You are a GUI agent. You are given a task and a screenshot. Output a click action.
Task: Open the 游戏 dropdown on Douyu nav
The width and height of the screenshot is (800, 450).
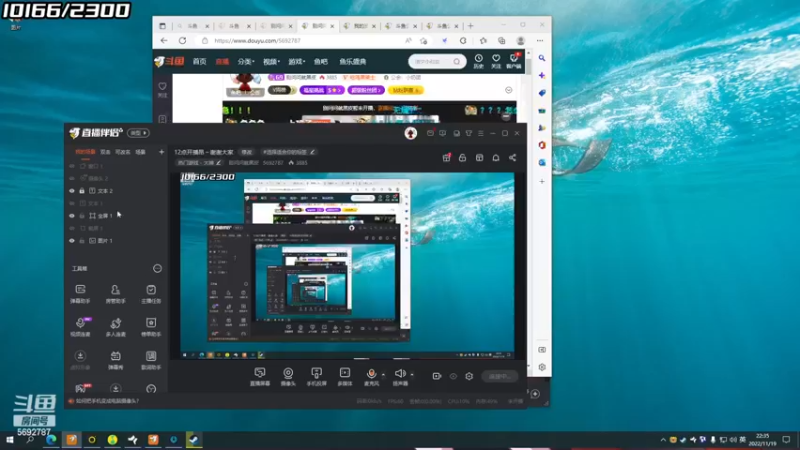pyautogui.click(x=296, y=62)
